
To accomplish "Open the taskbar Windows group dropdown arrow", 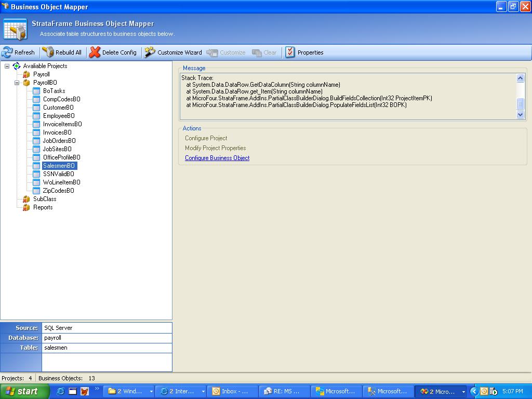I will (x=151, y=392).
